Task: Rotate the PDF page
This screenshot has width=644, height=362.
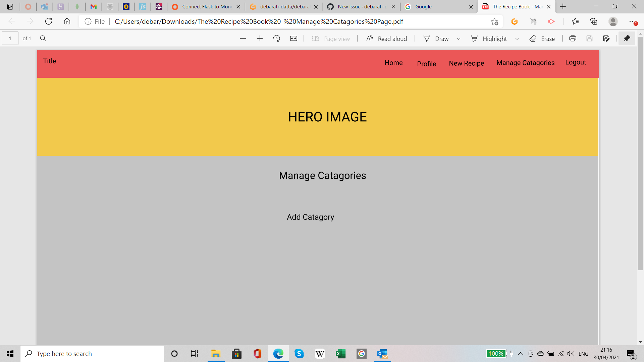Action: coord(276,39)
